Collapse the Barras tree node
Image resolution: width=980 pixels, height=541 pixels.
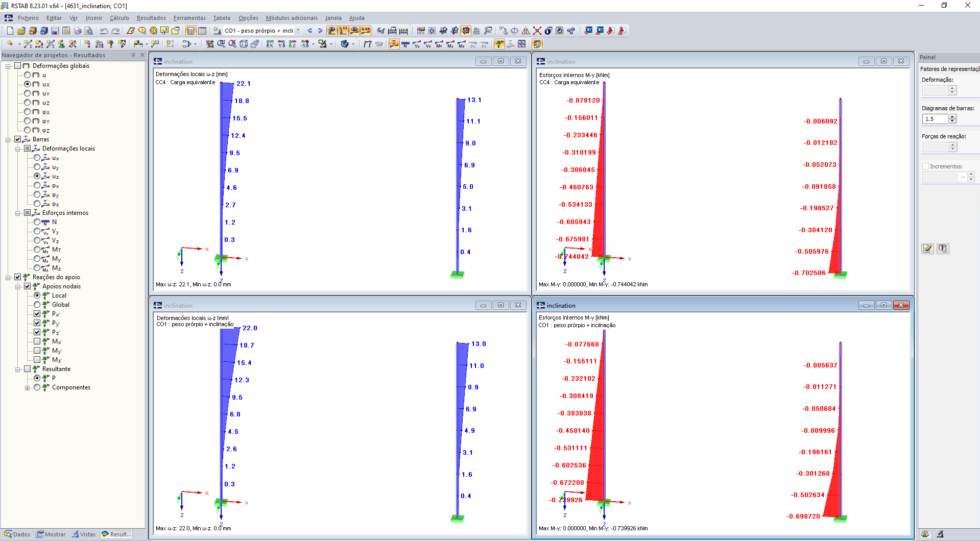pyautogui.click(x=8, y=140)
